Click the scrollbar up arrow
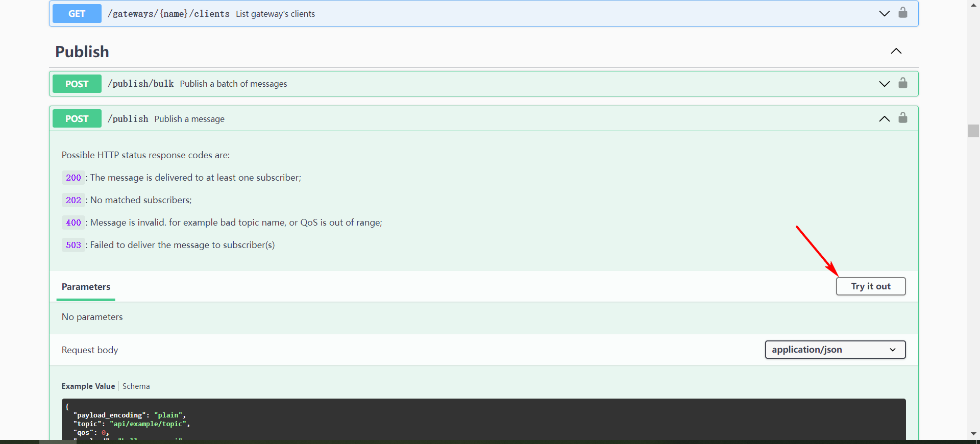The width and height of the screenshot is (980, 444). [973, 5]
